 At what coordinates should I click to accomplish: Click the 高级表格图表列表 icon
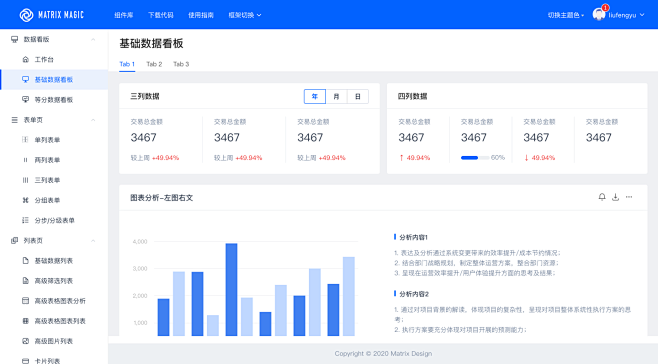coord(26,321)
